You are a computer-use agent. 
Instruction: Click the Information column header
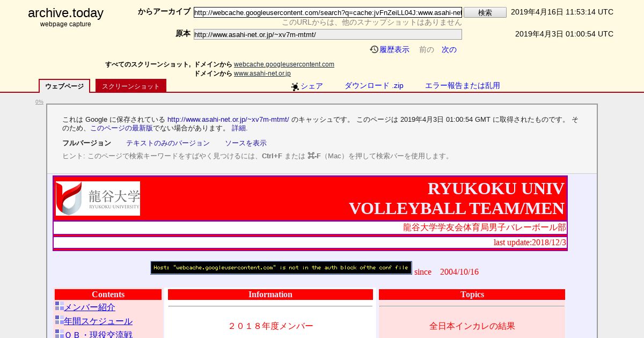(x=270, y=295)
